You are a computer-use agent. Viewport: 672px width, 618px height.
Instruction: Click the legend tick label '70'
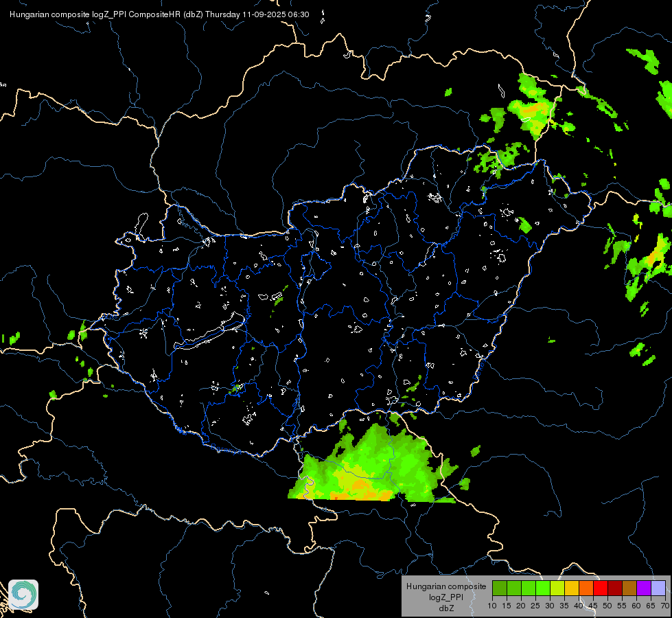pyautogui.click(x=665, y=606)
